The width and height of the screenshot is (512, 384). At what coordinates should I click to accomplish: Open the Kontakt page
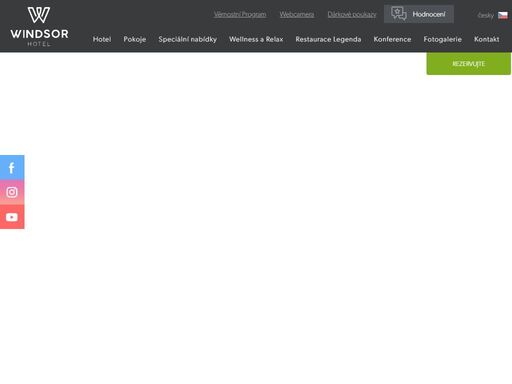(x=486, y=39)
